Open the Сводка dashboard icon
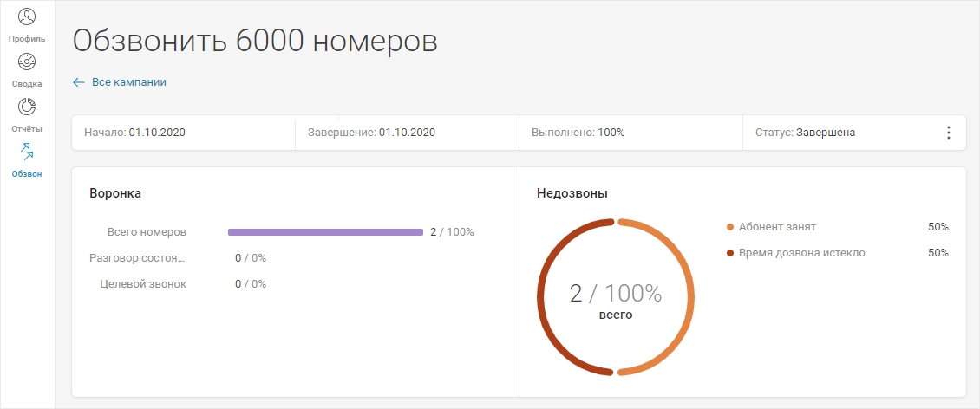Screen dimensions: 980x409 pos(27,62)
